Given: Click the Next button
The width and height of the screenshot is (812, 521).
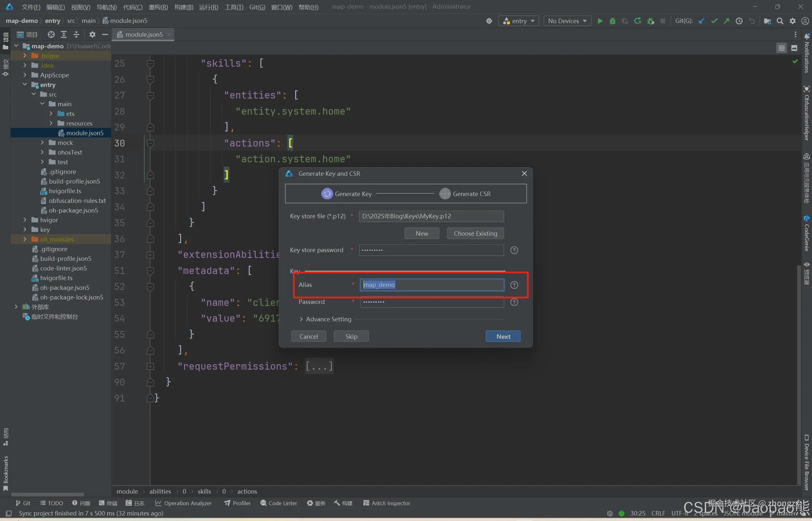Looking at the screenshot, I should (x=503, y=336).
